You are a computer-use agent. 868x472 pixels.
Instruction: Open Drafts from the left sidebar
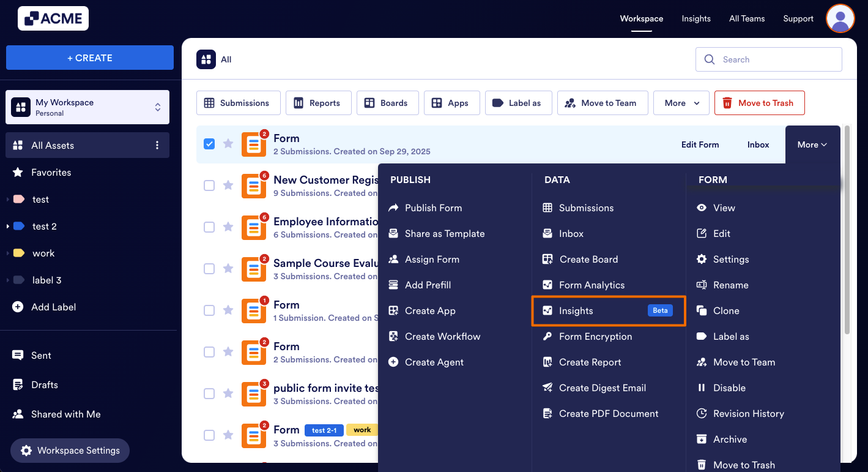[x=44, y=384]
